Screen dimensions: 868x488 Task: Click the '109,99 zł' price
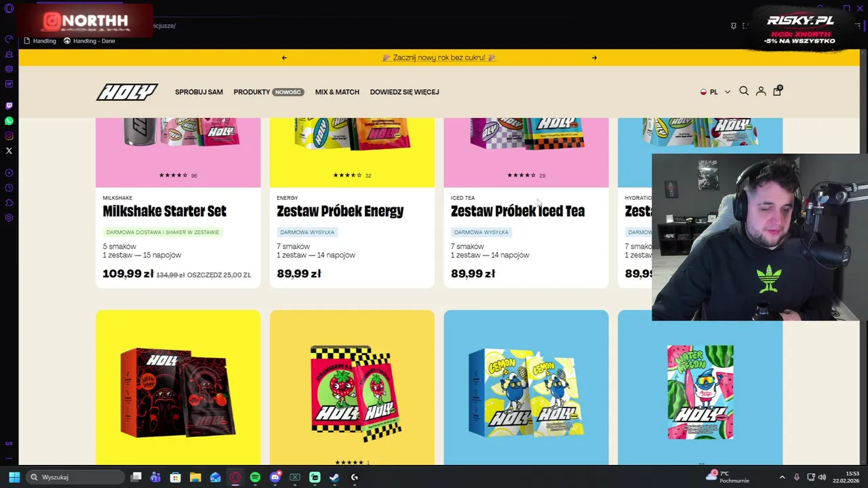coord(128,274)
